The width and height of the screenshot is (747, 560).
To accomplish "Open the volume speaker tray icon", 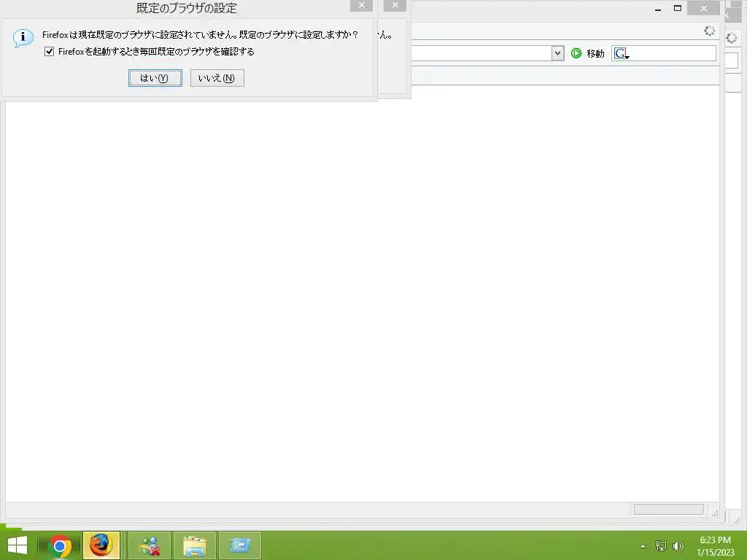I will point(678,545).
